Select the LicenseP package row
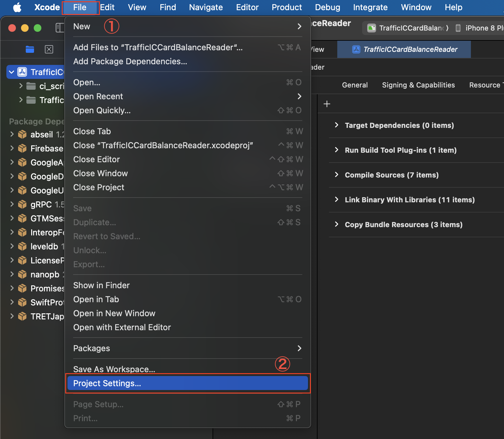Viewport: 504px width, 439px height. 36,260
